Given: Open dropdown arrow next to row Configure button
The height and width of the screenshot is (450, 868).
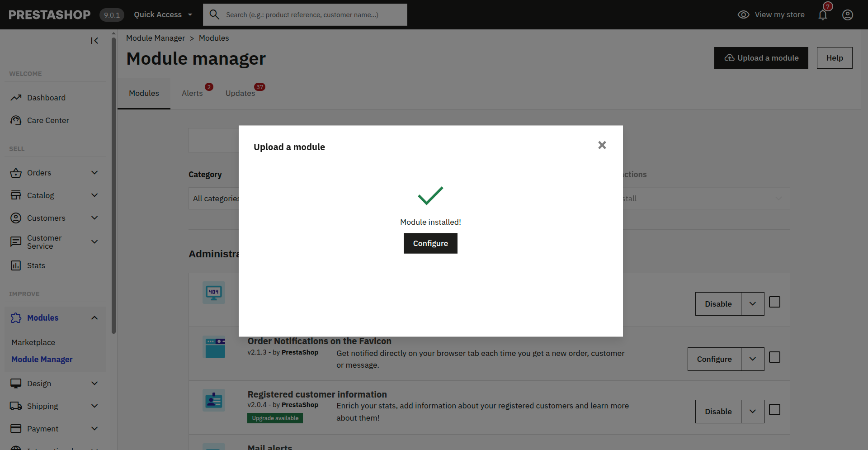Looking at the screenshot, I should [x=753, y=359].
